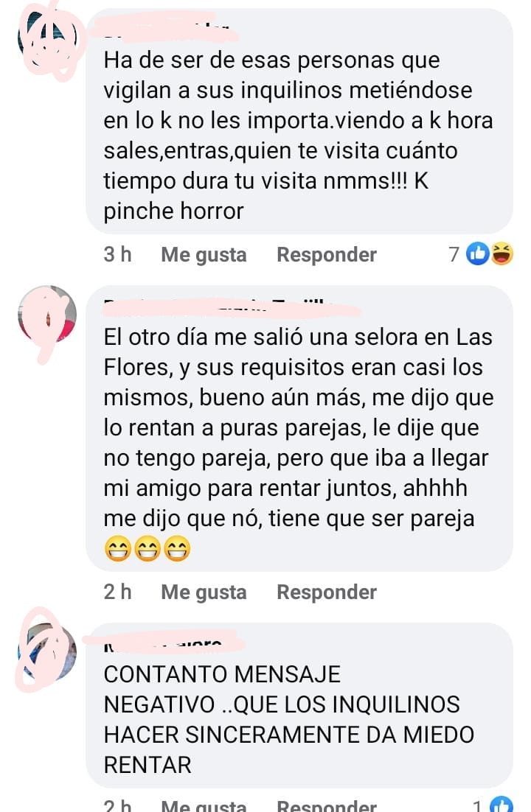
Task: Click Me gusta under the DA MIEDO RENTAR comment
Action: point(204,805)
